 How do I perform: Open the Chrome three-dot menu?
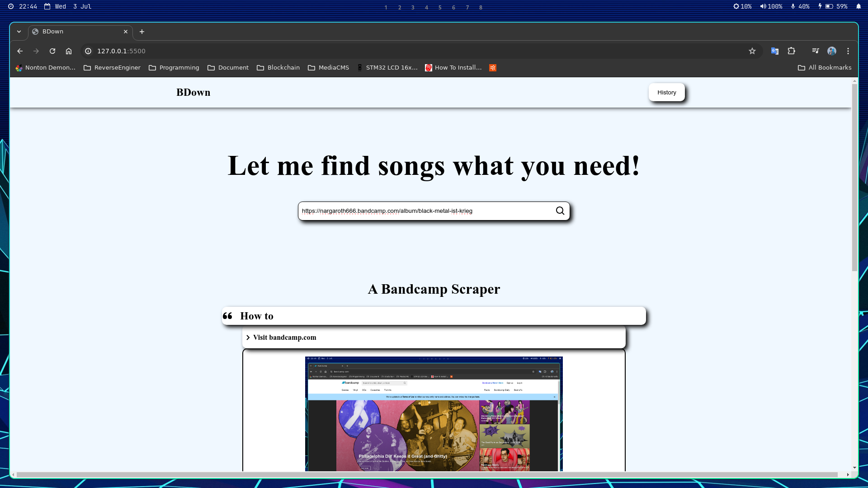click(848, 51)
